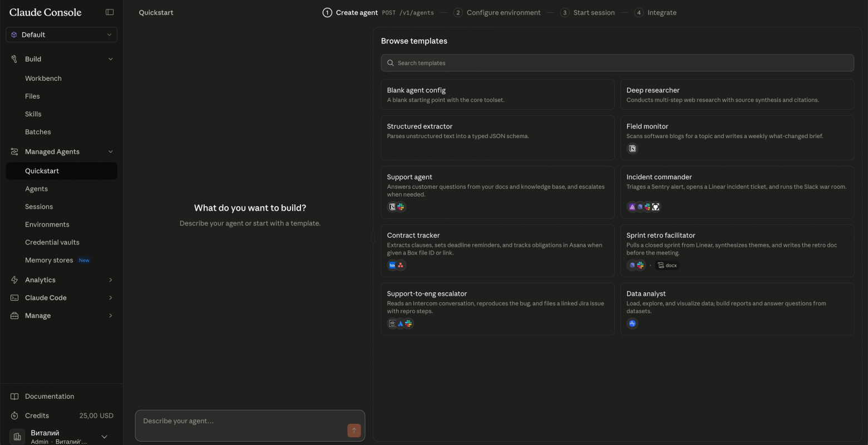Collapse the Build section chevron
This screenshot has width=868, height=445.
coord(110,59)
